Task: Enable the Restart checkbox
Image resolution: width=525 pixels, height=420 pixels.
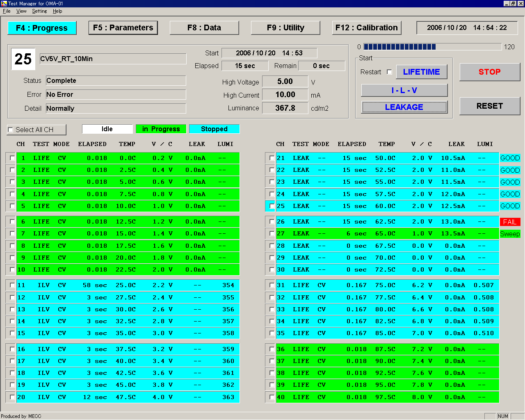Action: 389,72
